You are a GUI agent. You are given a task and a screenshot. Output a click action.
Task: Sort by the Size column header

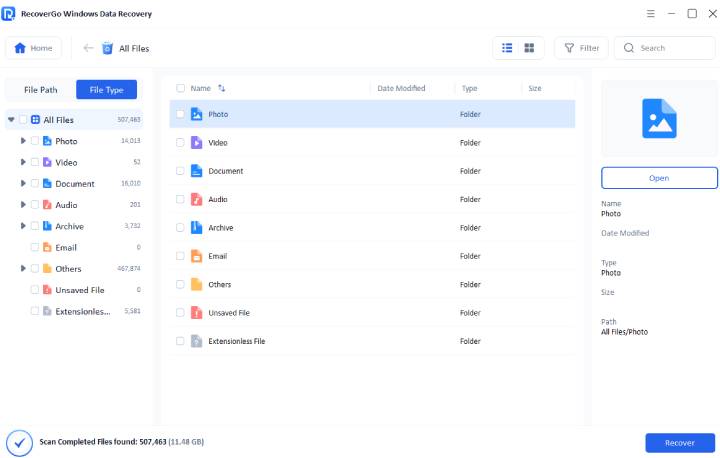pyautogui.click(x=534, y=88)
